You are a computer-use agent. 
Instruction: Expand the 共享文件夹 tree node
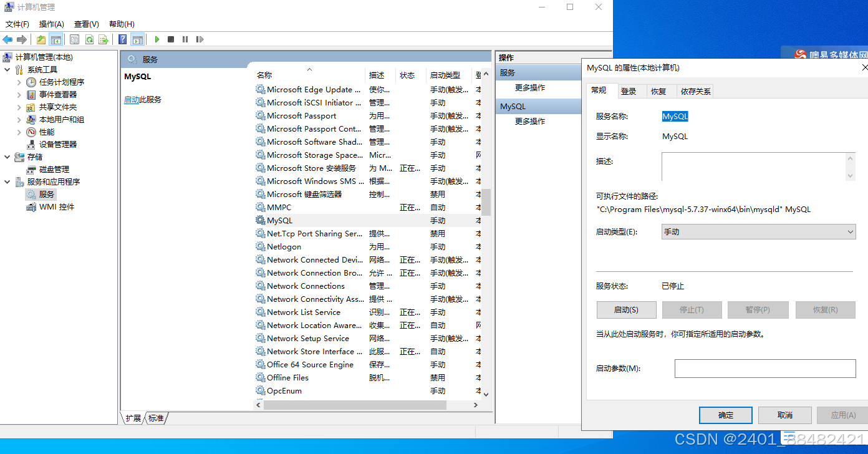(19, 107)
